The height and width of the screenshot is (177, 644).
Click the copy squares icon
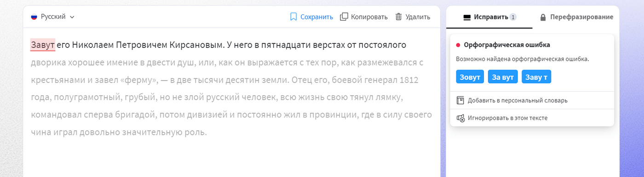click(x=344, y=17)
